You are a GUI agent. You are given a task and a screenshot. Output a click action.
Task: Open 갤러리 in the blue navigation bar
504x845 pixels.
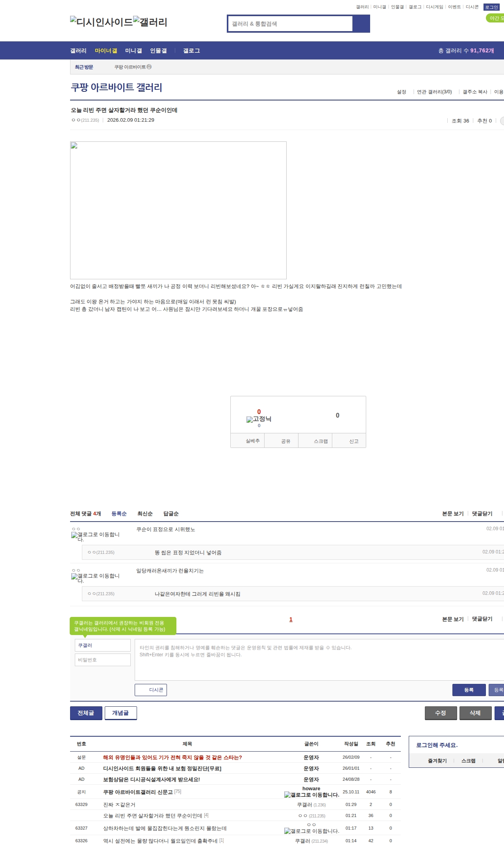point(78,51)
